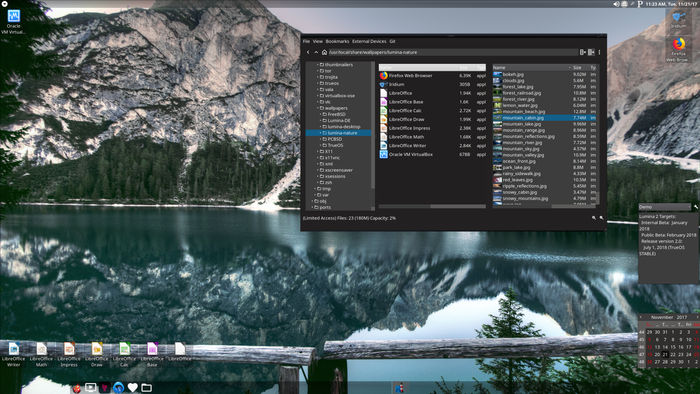Viewport: 700px width, 394px height.
Task: Open the Bookmarks menu
Action: (x=337, y=41)
